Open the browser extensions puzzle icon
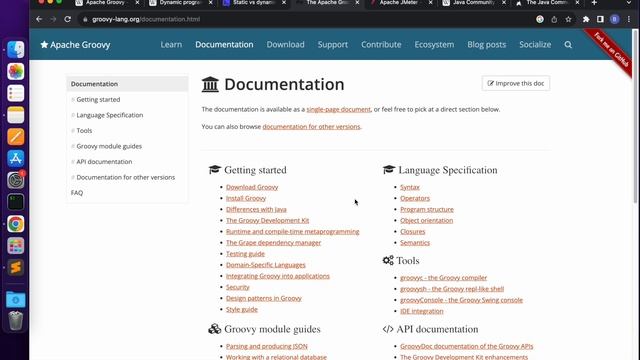 pos(586,19)
